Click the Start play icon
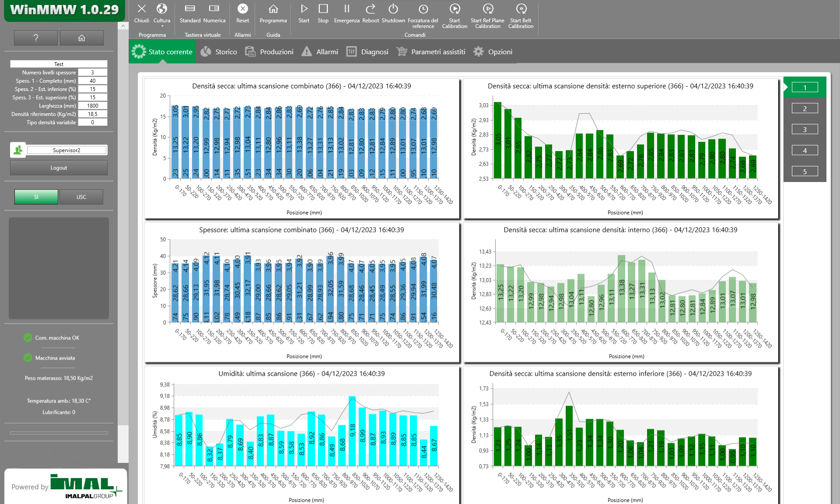Image resolution: width=840 pixels, height=504 pixels. click(x=304, y=9)
